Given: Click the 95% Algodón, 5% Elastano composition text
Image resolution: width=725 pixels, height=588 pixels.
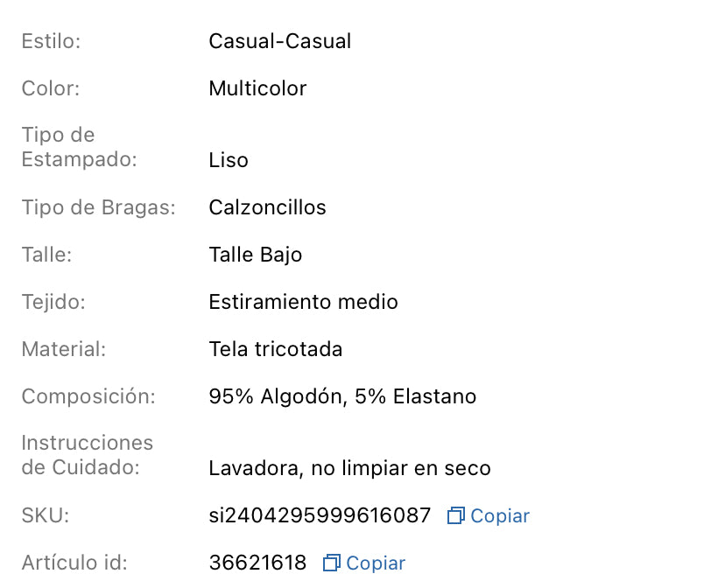Looking at the screenshot, I should 342,396.
